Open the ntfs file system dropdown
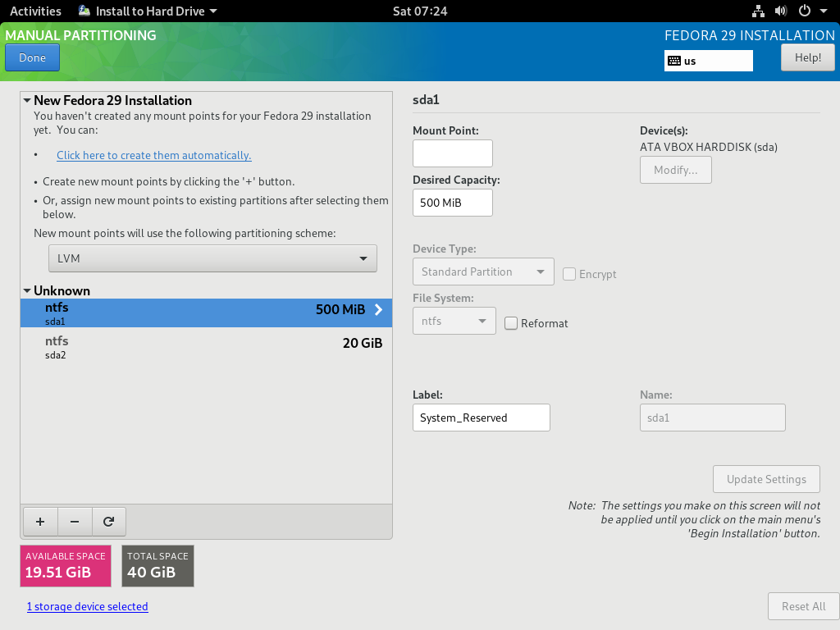840x630 pixels. (454, 321)
